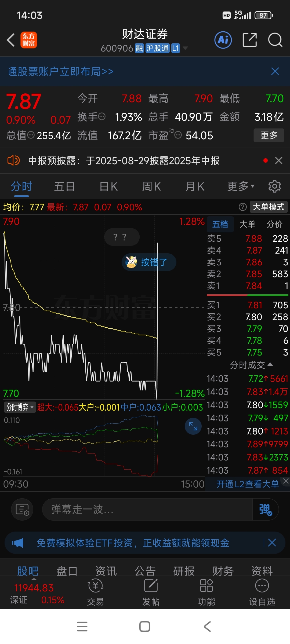Tap the 7.89 9799 trade row
This screenshot has width=290, height=644.
point(247,444)
